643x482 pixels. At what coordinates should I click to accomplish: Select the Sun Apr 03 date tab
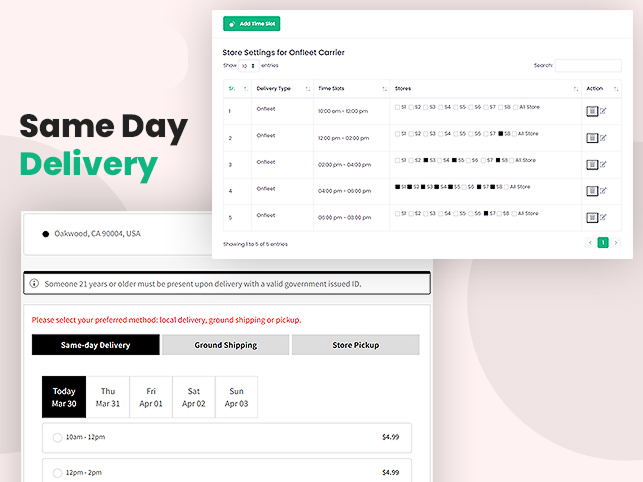tap(236, 397)
